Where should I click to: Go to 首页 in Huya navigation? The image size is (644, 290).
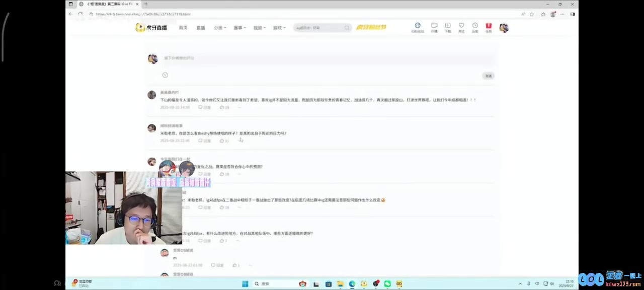tap(183, 28)
